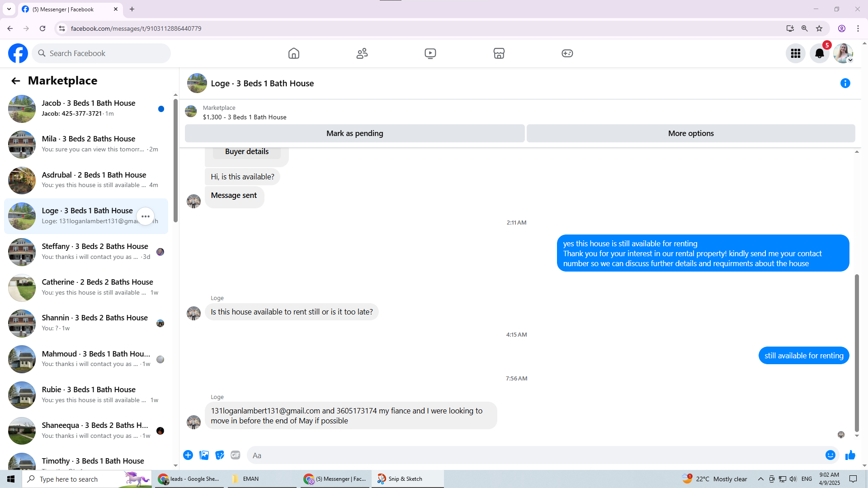Choose a sticker with the sticker icon
Viewport: 868px width, 488px height.
click(x=220, y=455)
